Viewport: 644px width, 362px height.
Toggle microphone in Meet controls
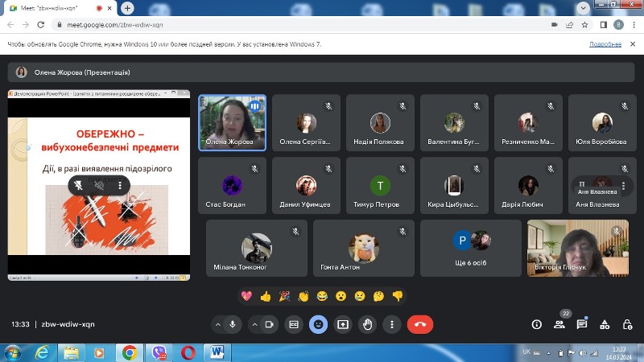click(233, 324)
